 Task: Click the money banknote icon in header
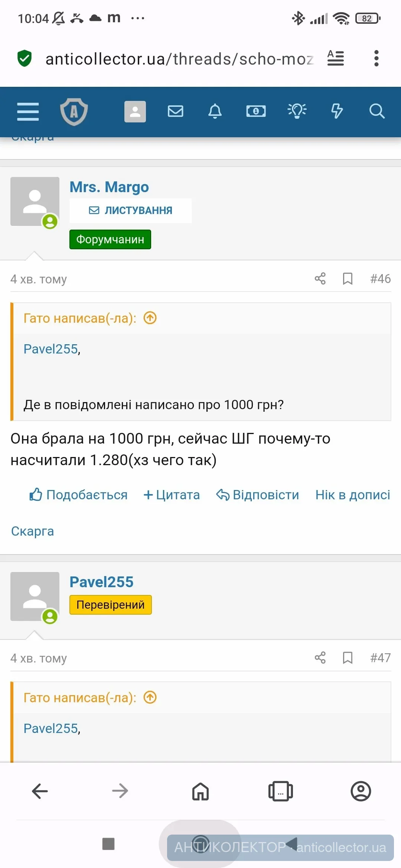256,111
